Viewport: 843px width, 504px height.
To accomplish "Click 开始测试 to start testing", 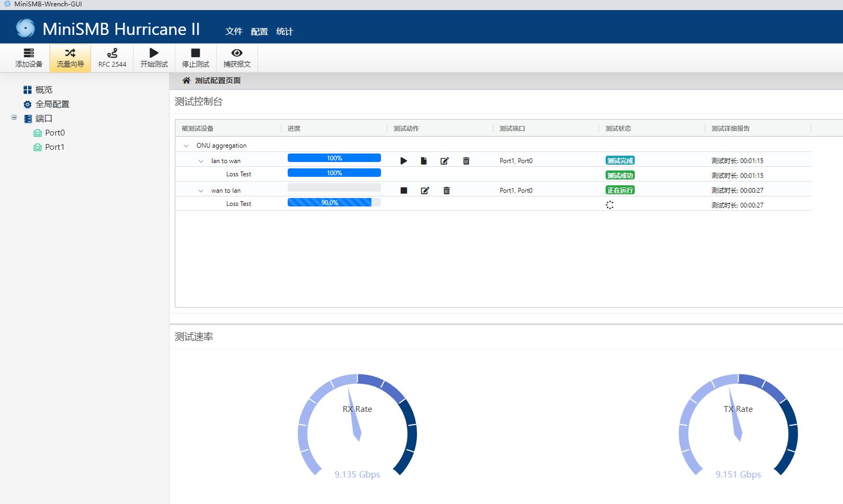I will (x=154, y=58).
